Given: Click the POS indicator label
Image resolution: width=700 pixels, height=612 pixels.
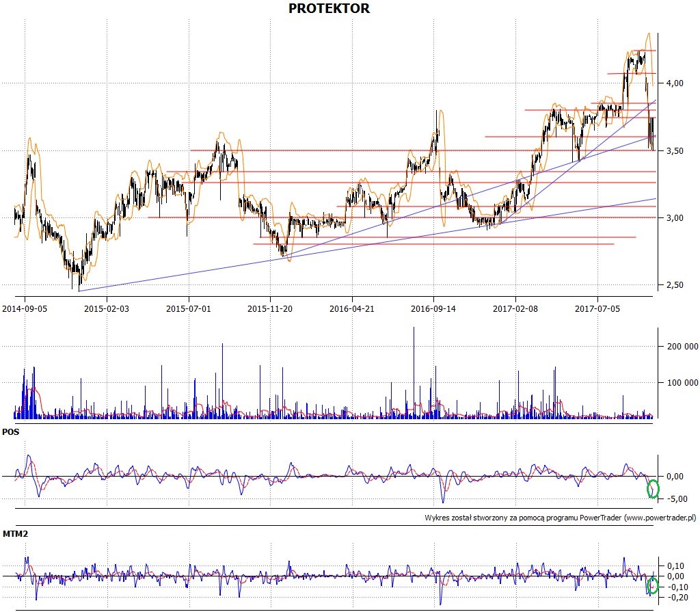Looking at the screenshot, I should click(11, 432).
